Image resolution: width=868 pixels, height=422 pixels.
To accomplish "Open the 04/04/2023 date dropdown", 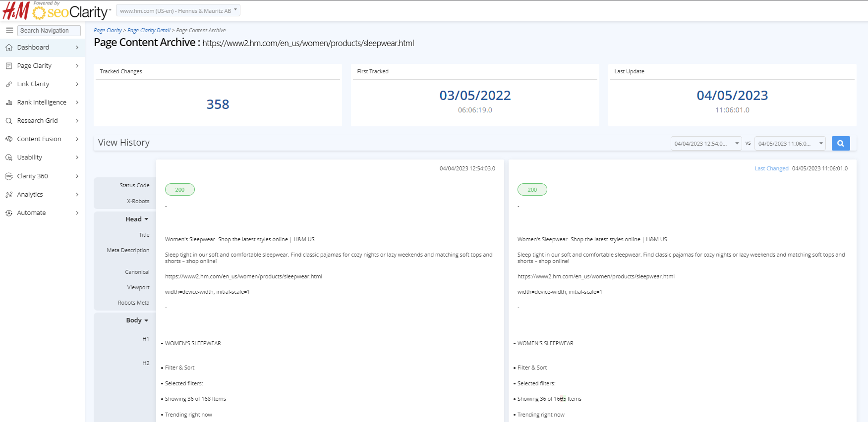I will 706,144.
